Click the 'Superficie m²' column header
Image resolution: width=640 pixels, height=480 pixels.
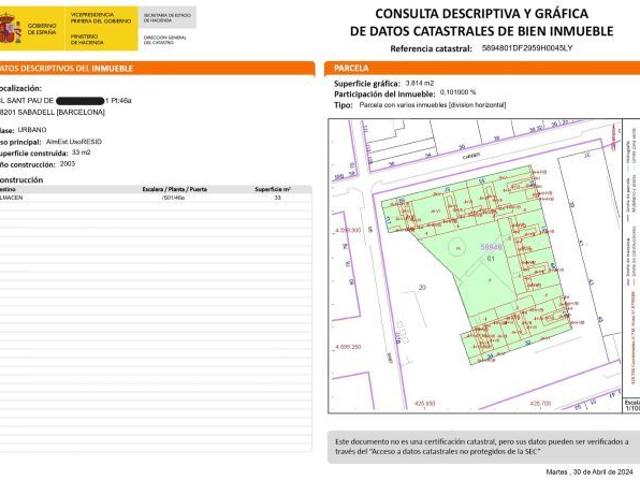tap(273, 189)
